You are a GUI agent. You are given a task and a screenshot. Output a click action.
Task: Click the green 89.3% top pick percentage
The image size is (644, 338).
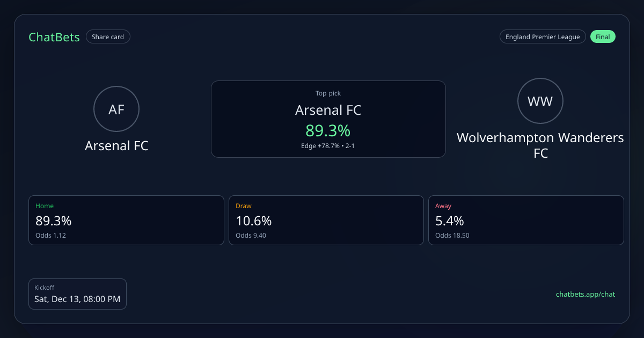coord(328,130)
